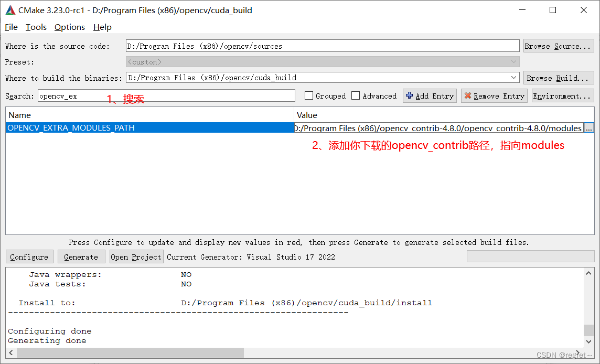Click the red X icon on Remove Entry
The height and width of the screenshot is (364, 600).
468,96
